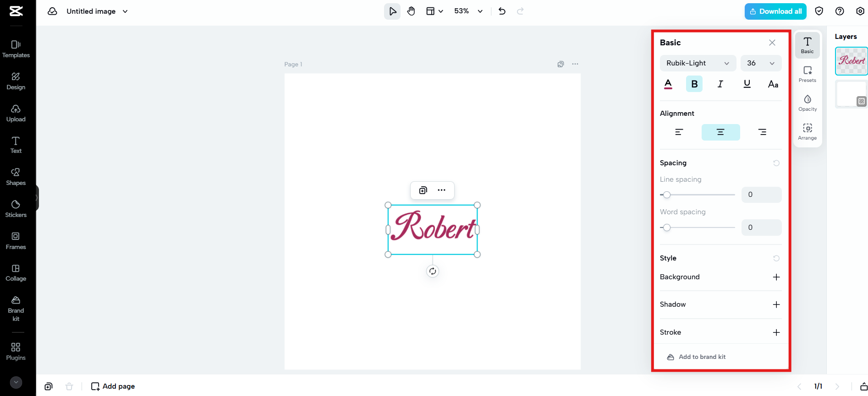Click the cloud save status icon
Image resolution: width=868 pixels, height=396 pixels.
[53, 11]
